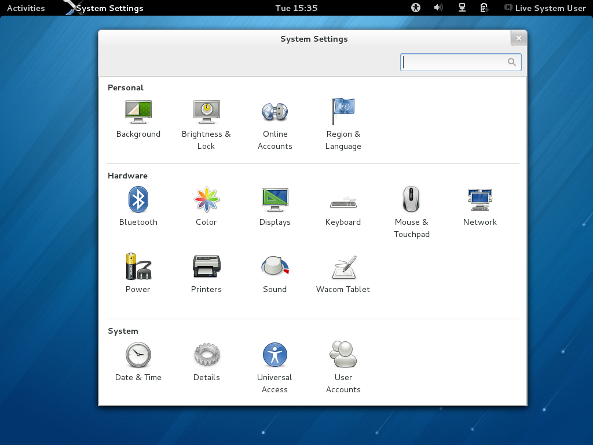Open the Power settings panel
This screenshot has height=445, width=593.
coord(138,273)
